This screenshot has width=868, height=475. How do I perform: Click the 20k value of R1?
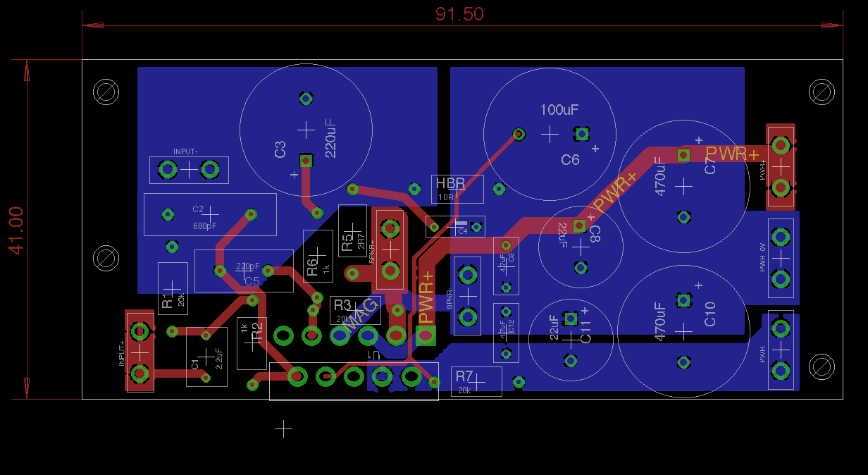click(181, 301)
